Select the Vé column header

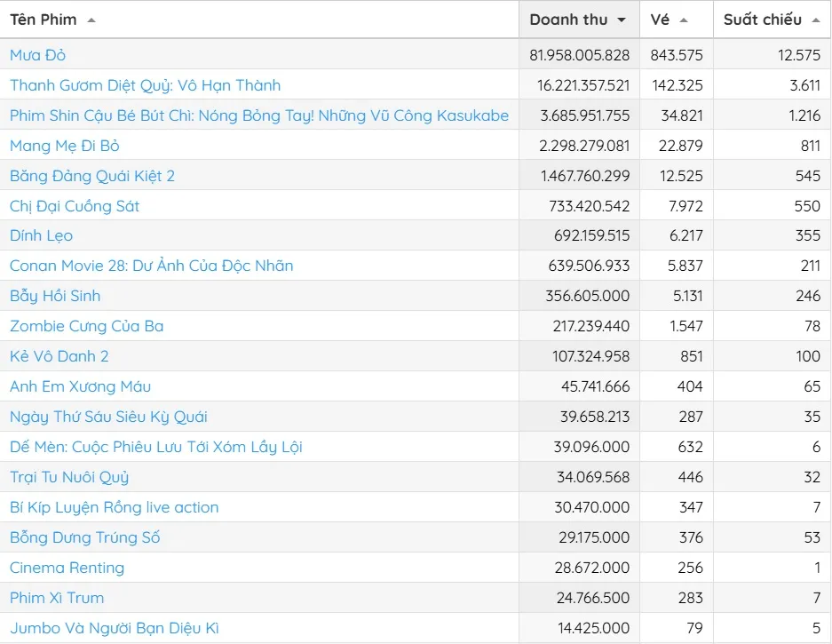(660, 20)
